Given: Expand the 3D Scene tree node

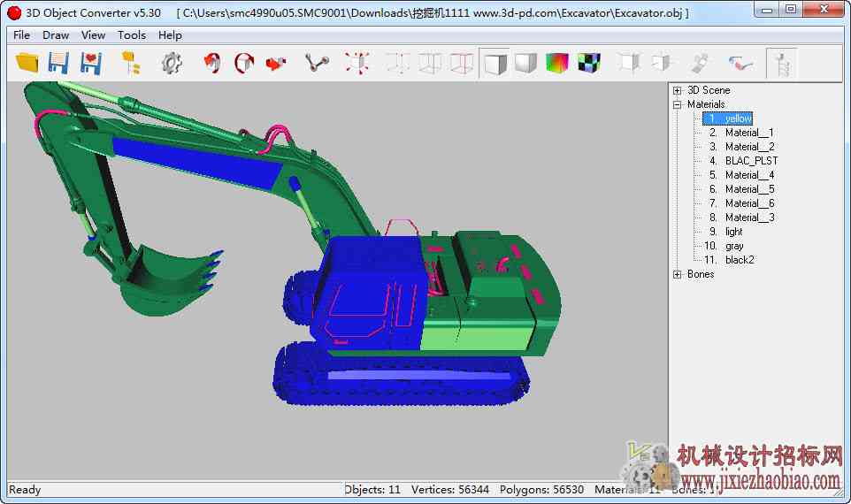Looking at the screenshot, I should (x=678, y=90).
